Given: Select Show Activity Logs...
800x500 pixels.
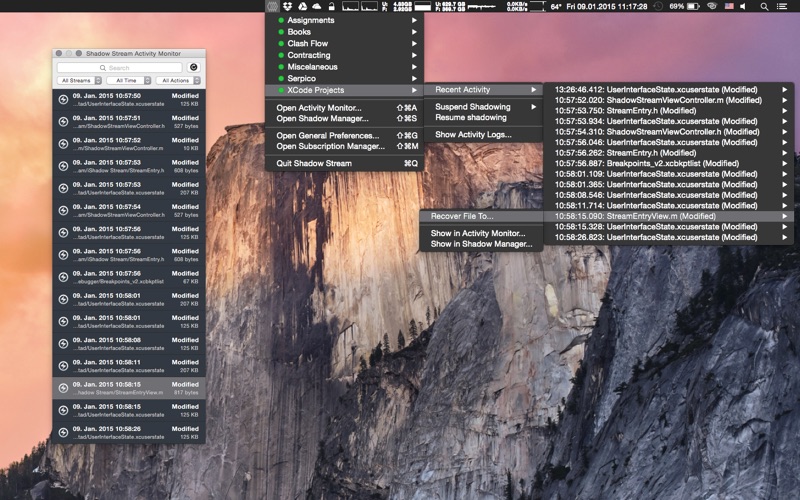Looking at the screenshot, I should pos(484,135).
